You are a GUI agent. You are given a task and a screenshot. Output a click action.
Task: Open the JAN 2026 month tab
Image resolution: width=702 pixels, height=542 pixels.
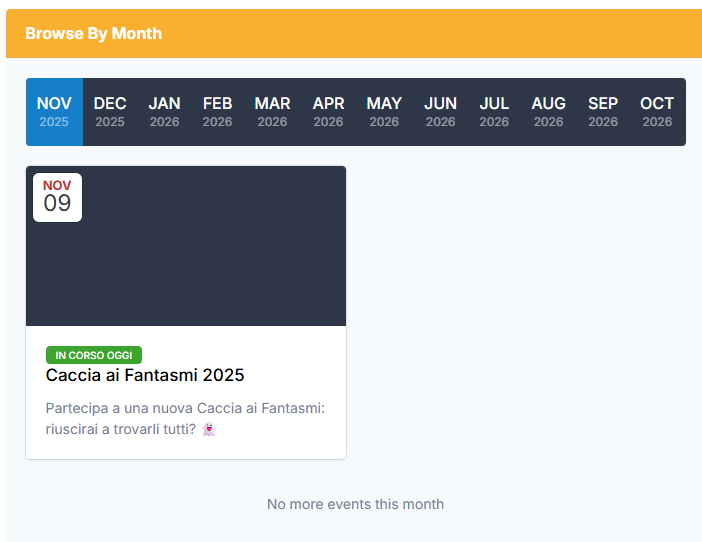pos(164,112)
